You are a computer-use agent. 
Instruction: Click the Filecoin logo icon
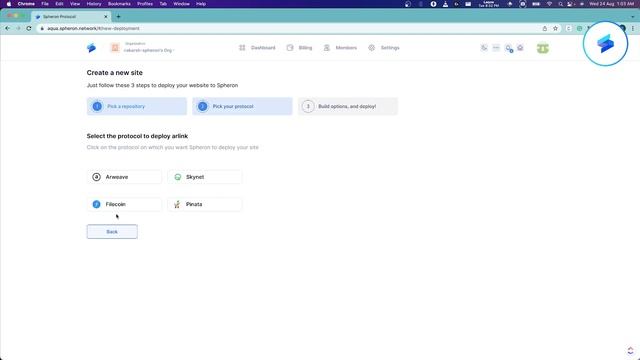tap(96, 204)
